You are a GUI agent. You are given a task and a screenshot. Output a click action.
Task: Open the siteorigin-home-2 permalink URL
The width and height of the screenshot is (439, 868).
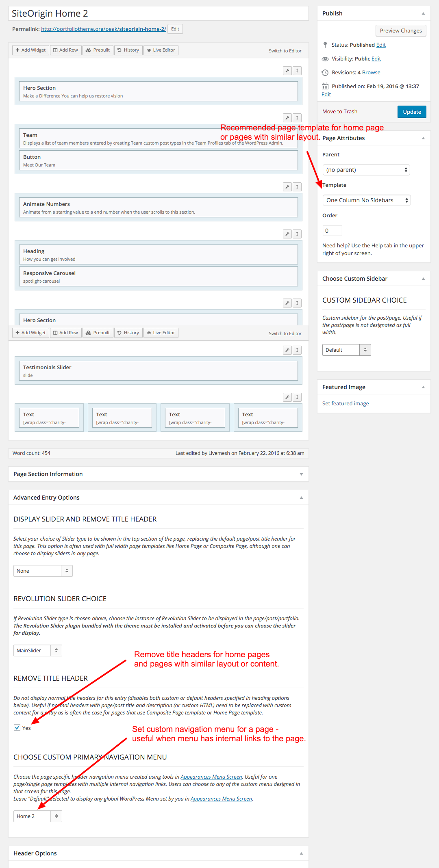[x=104, y=29]
